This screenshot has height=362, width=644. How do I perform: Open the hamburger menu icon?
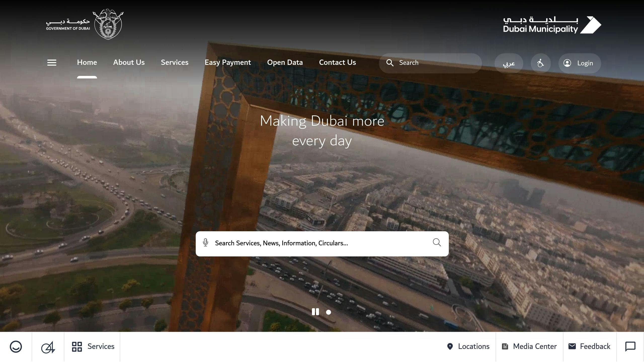tap(52, 63)
